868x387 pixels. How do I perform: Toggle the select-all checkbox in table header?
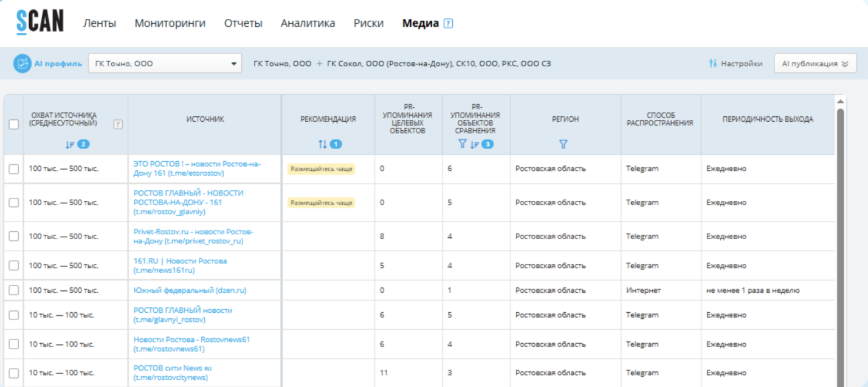tap(14, 124)
